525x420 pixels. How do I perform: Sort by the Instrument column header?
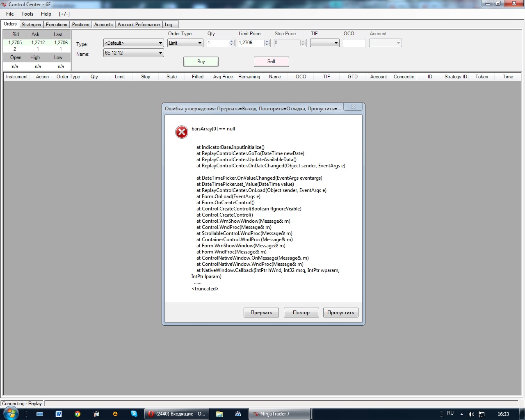point(17,77)
